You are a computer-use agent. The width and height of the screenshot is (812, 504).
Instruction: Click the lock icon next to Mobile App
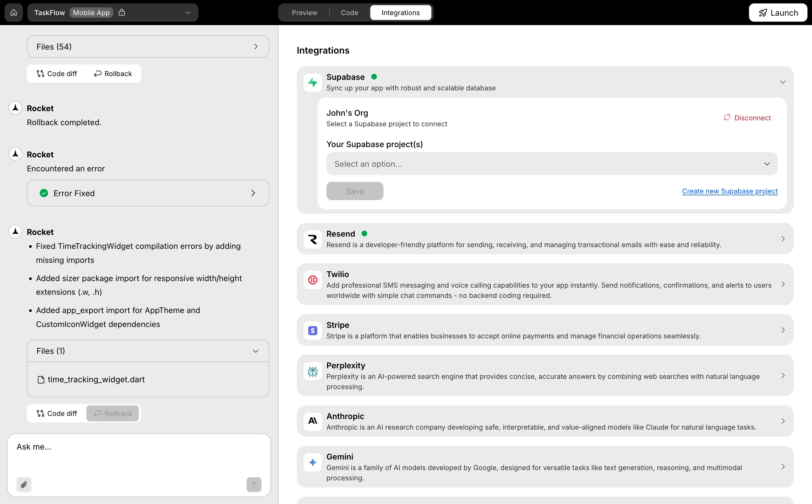(x=121, y=12)
